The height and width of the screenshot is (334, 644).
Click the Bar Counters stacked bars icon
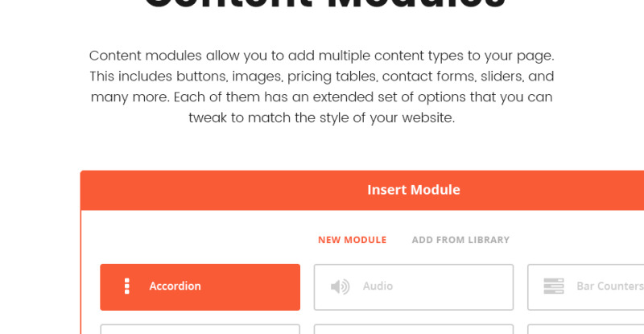click(554, 286)
